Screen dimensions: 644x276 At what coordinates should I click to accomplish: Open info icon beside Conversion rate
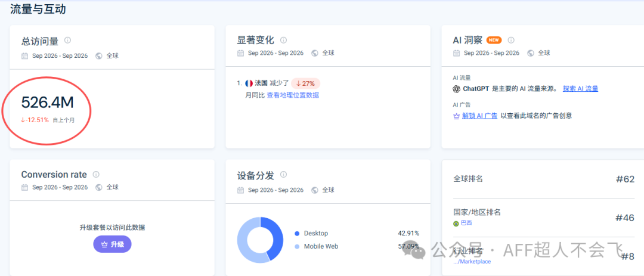(x=96, y=175)
